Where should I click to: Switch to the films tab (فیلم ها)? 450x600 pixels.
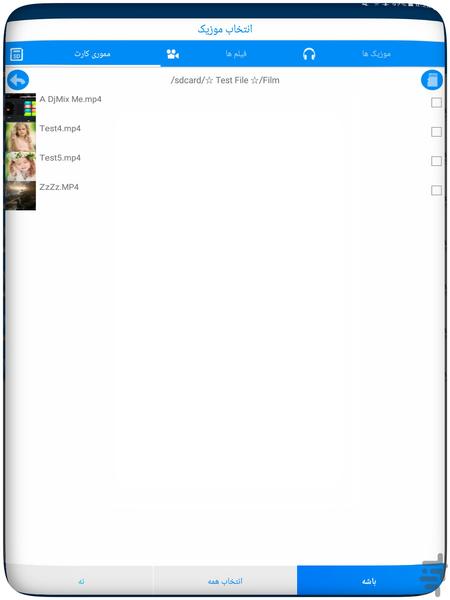236,54
